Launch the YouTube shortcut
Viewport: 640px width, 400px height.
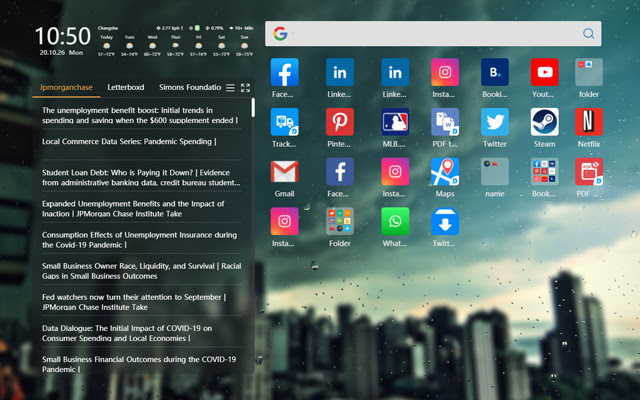tap(544, 72)
